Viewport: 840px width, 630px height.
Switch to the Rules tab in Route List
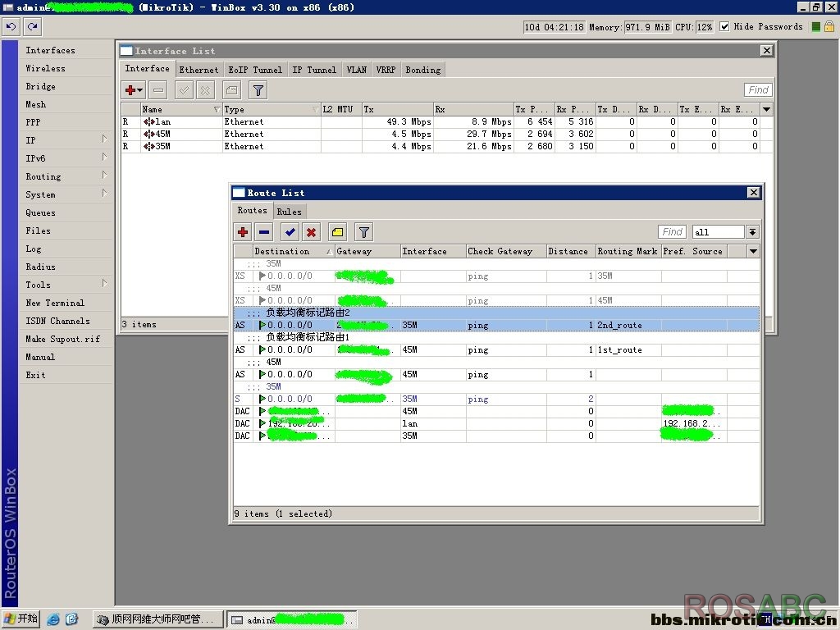(x=290, y=212)
